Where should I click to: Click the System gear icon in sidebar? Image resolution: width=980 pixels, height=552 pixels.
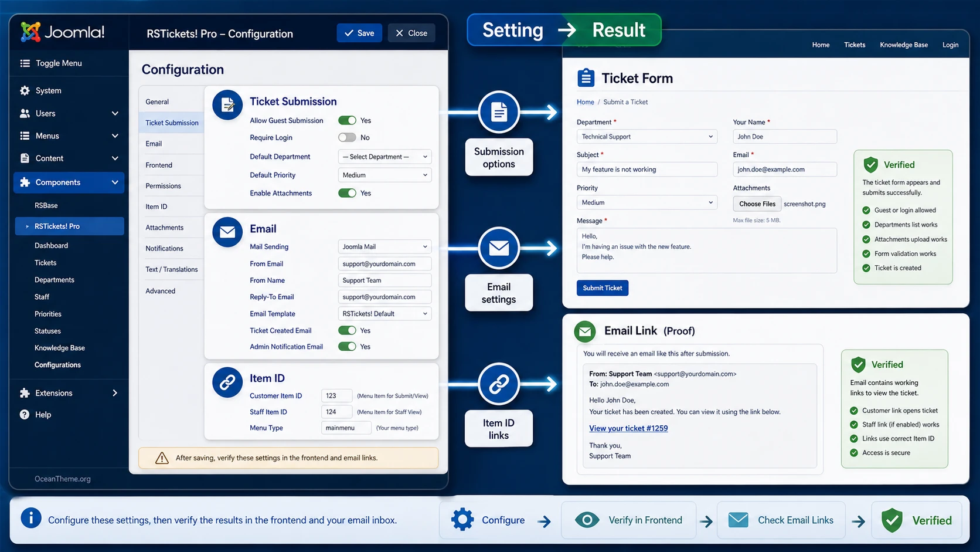pyautogui.click(x=25, y=90)
